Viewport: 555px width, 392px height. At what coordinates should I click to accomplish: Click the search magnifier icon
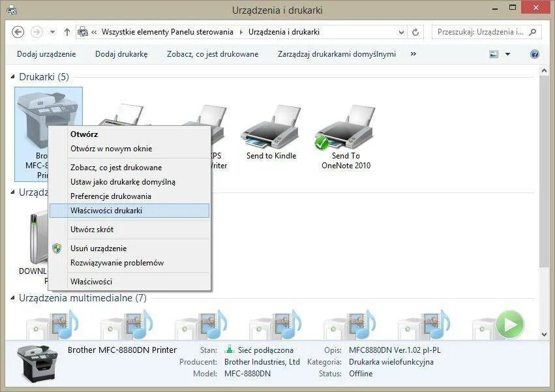click(x=532, y=32)
